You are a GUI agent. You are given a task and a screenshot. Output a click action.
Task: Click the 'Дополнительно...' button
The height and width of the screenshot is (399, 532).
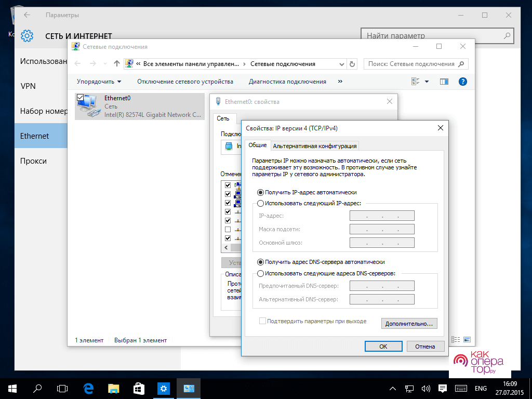click(409, 324)
